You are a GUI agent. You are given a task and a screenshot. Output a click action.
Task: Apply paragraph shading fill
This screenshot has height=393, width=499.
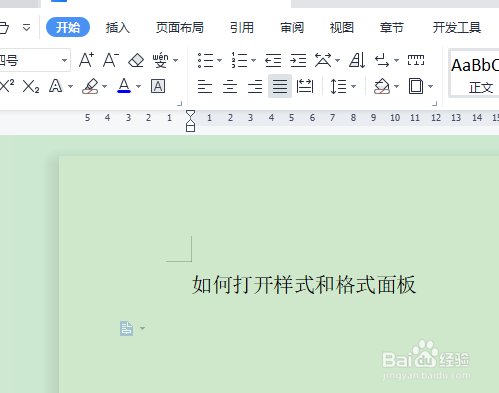pos(382,86)
